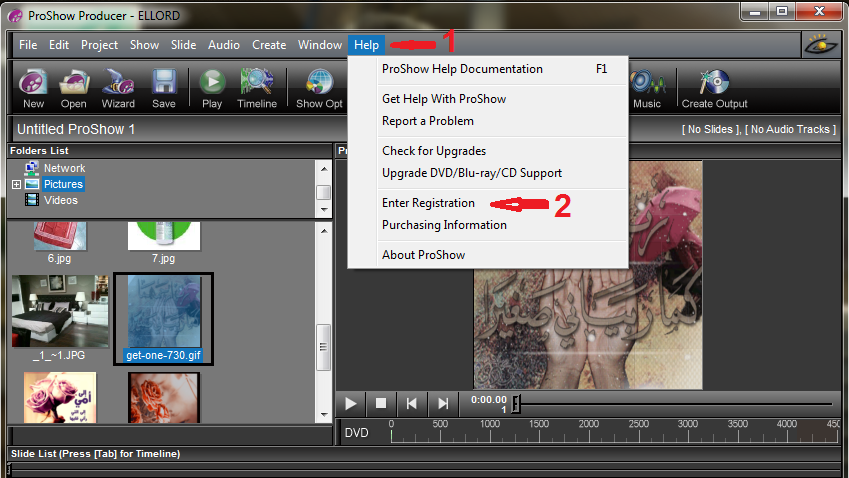Click the Create Output icon
Viewport: 849px width, 478px height.
(714, 86)
